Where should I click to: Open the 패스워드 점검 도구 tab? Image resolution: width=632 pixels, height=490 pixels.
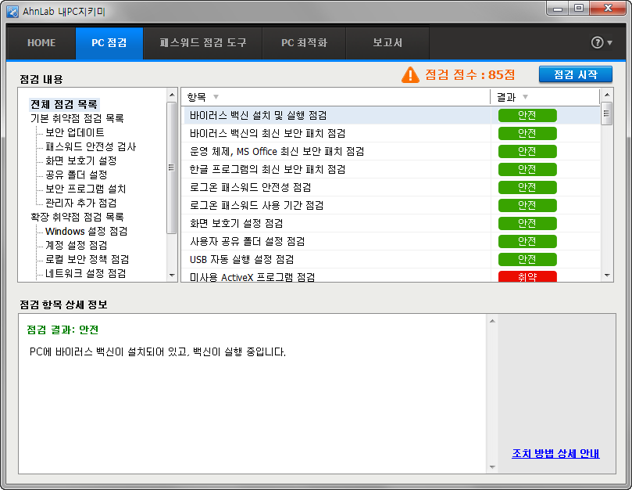point(203,43)
